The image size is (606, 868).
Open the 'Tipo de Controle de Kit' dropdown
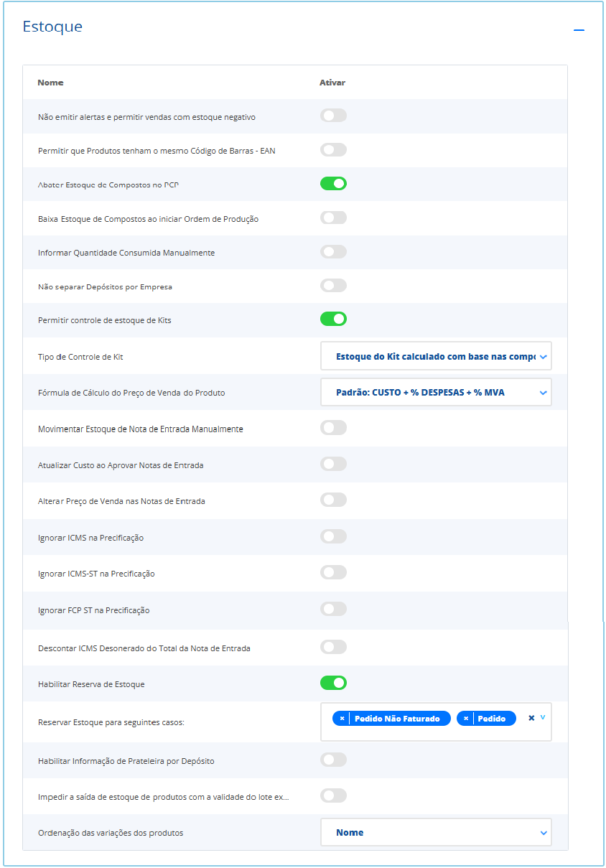(436, 356)
